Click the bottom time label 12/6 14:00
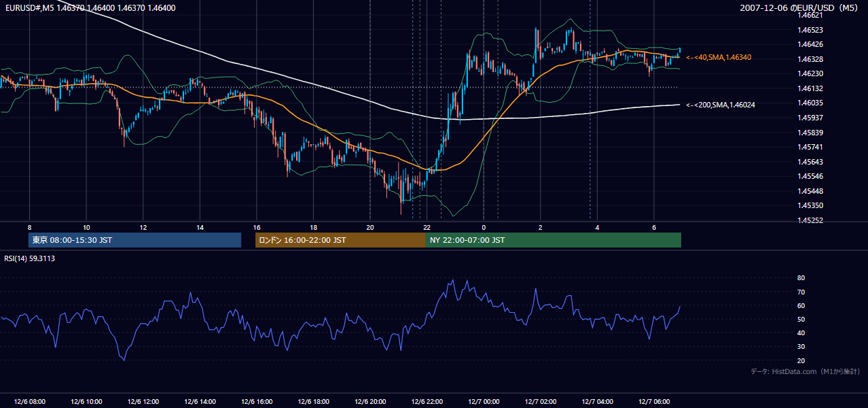Image resolution: width=868 pixels, height=408 pixels. [x=200, y=402]
